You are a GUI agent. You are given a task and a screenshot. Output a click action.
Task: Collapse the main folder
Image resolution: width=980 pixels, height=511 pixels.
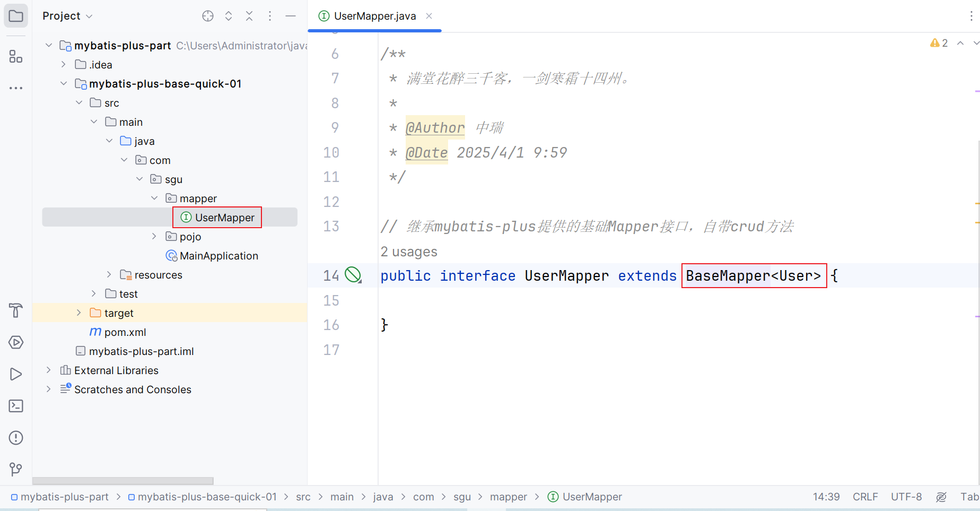pos(94,122)
